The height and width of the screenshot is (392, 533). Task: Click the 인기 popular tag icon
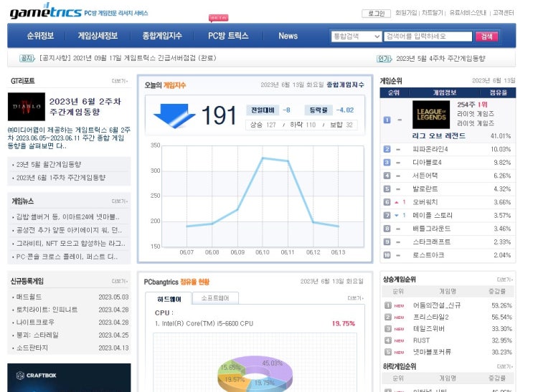coord(385,59)
